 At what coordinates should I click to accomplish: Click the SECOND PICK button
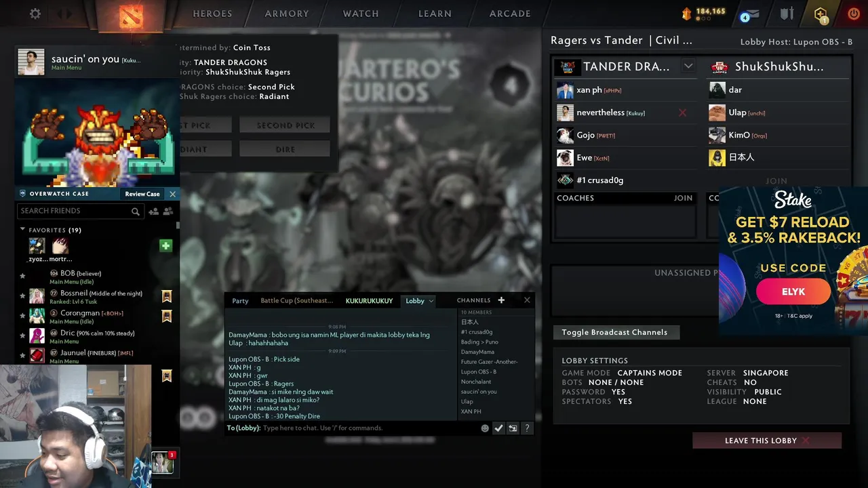(x=285, y=125)
